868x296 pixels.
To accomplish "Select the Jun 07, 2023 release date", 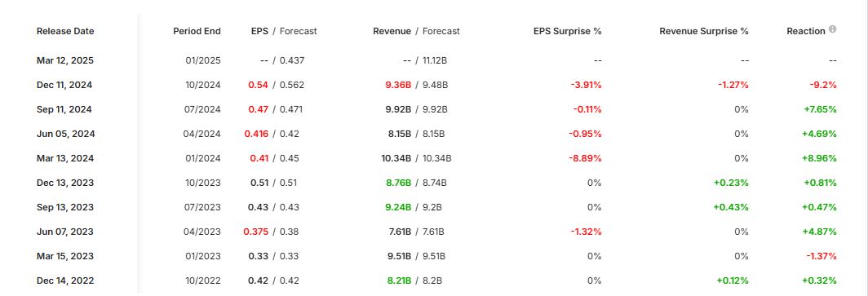I will [65, 232].
